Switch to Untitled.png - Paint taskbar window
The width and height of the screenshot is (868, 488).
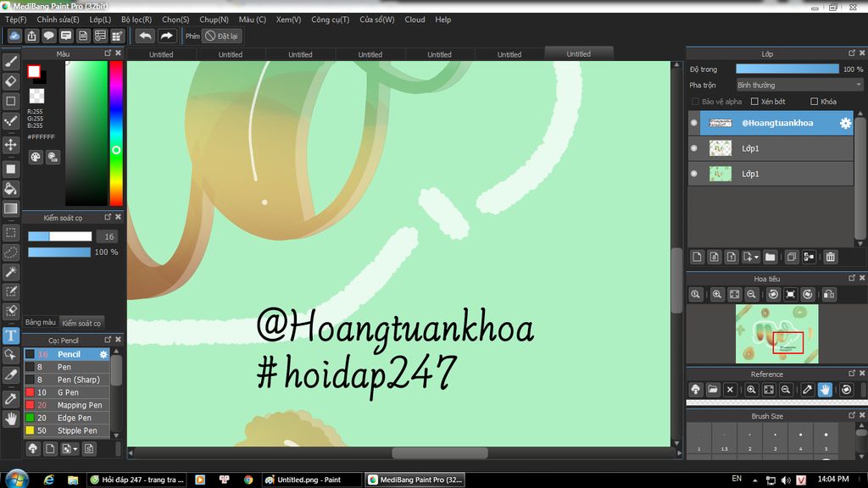click(x=310, y=480)
